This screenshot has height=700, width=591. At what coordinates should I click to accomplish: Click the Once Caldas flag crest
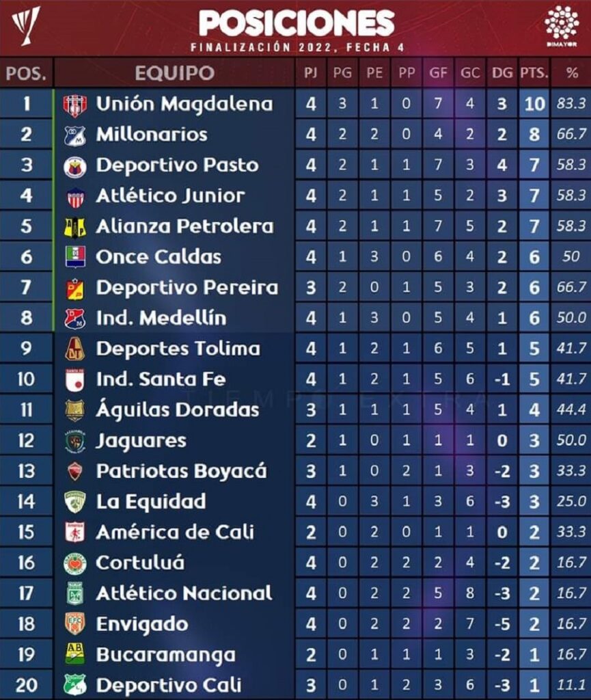click(75, 257)
